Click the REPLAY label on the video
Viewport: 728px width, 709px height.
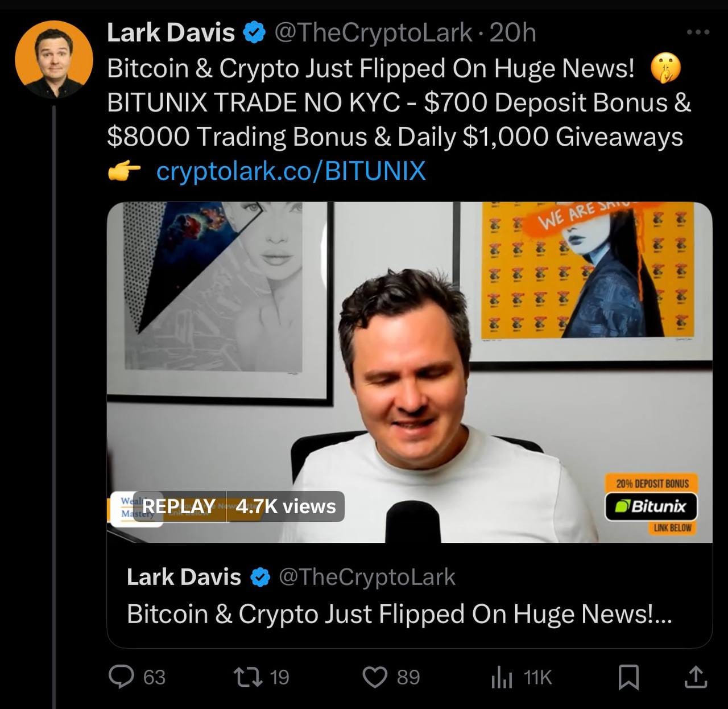click(179, 506)
